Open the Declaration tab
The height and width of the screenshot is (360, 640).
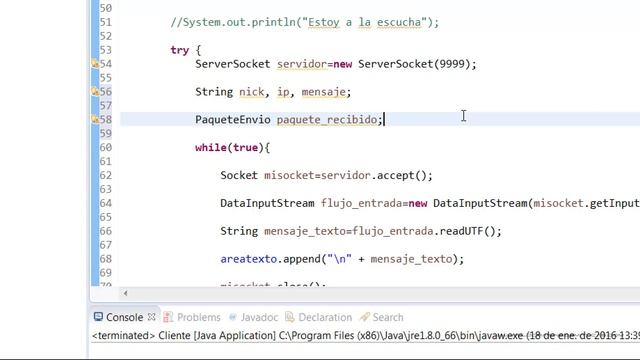click(325, 317)
